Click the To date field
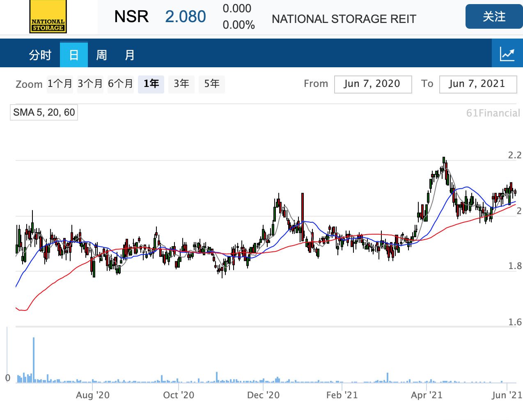 click(478, 84)
